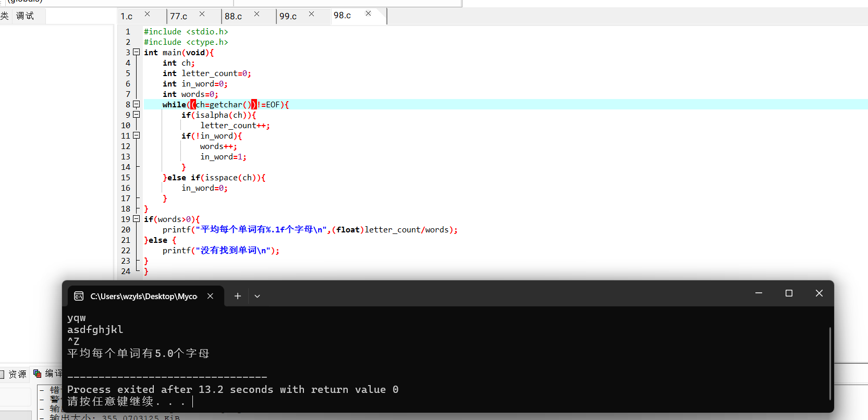The width and height of the screenshot is (868, 420).
Task: Switch to the 77.c file tab
Action: pyautogui.click(x=178, y=16)
